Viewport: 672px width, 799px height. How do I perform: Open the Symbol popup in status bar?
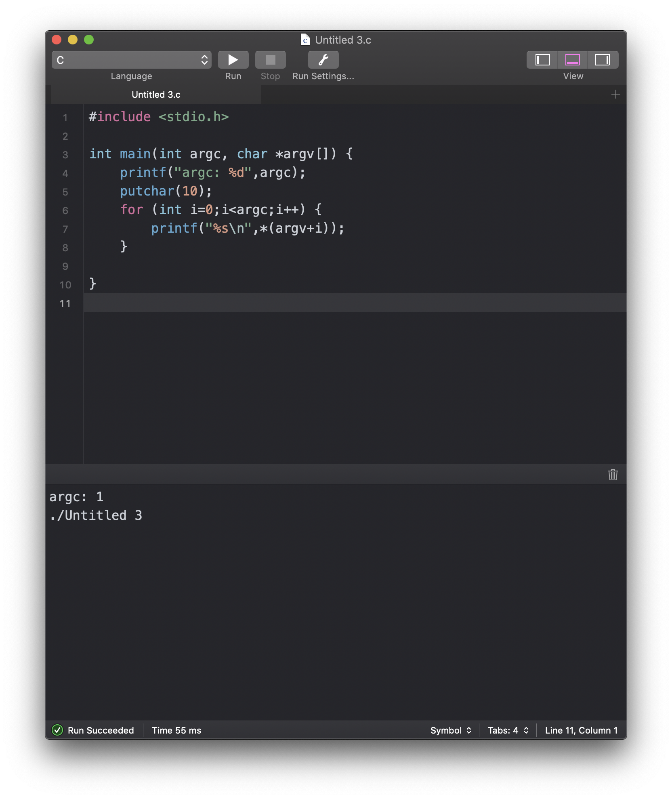click(451, 730)
